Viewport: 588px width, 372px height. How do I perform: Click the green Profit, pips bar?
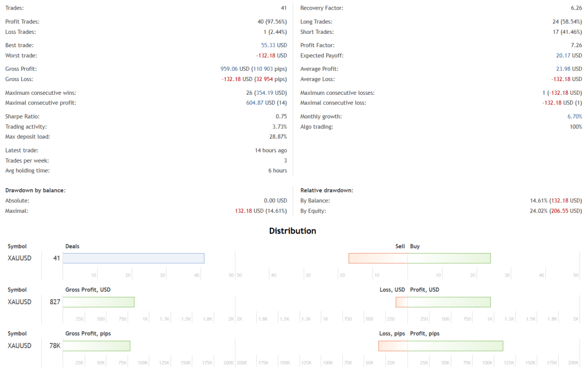tap(455, 346)
